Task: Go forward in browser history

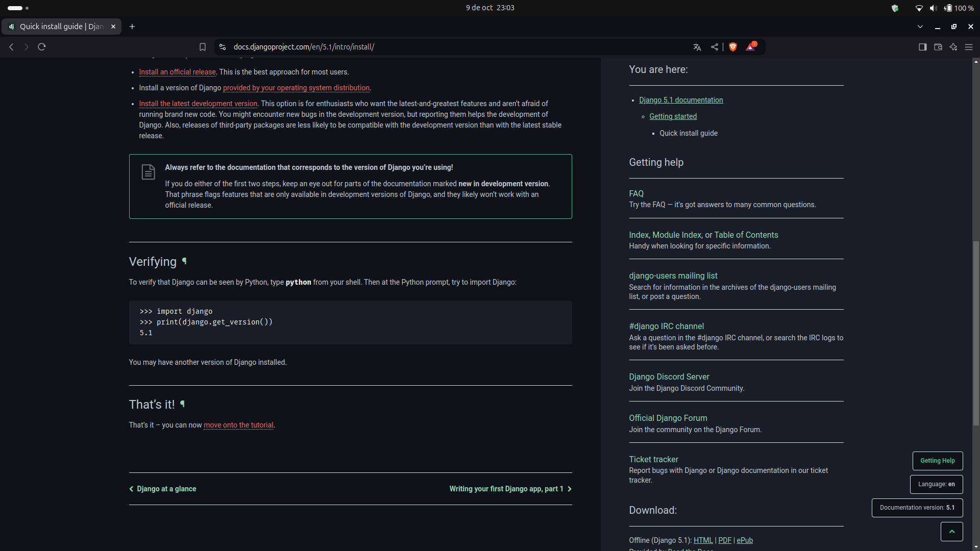Action: 27,47
